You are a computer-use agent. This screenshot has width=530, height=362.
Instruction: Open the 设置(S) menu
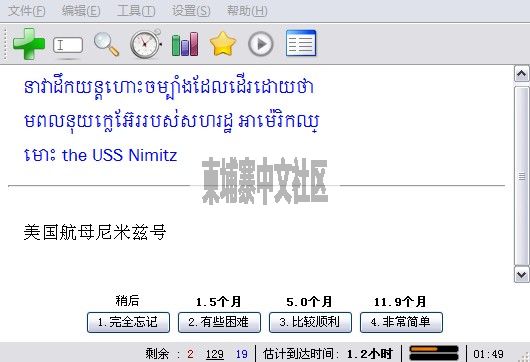coord(191,11)
